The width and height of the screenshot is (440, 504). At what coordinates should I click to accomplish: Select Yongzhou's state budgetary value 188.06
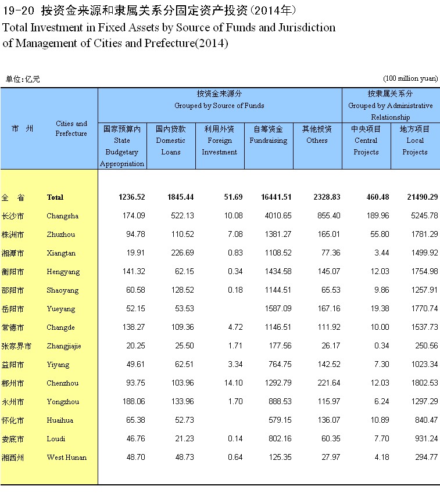point(133,402)
